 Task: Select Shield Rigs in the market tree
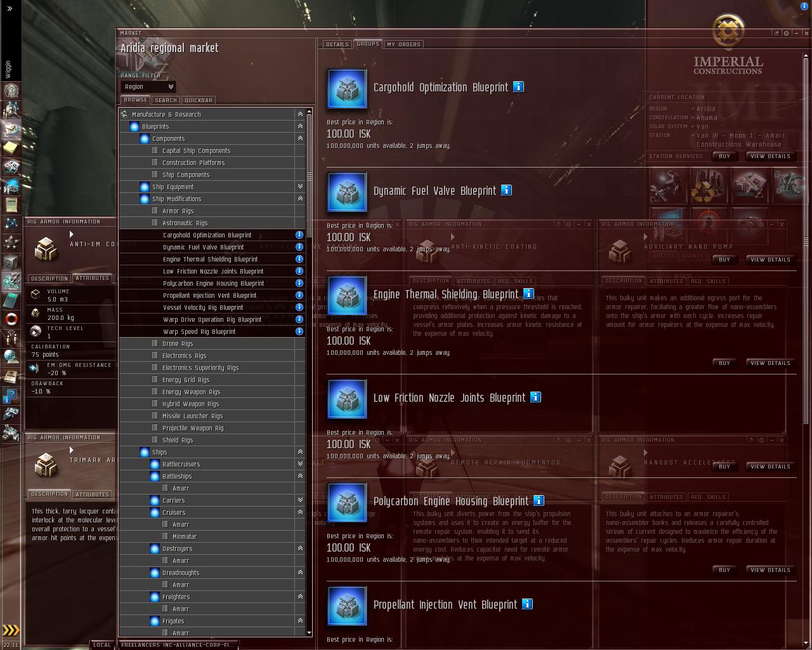[x=212, y=440]
